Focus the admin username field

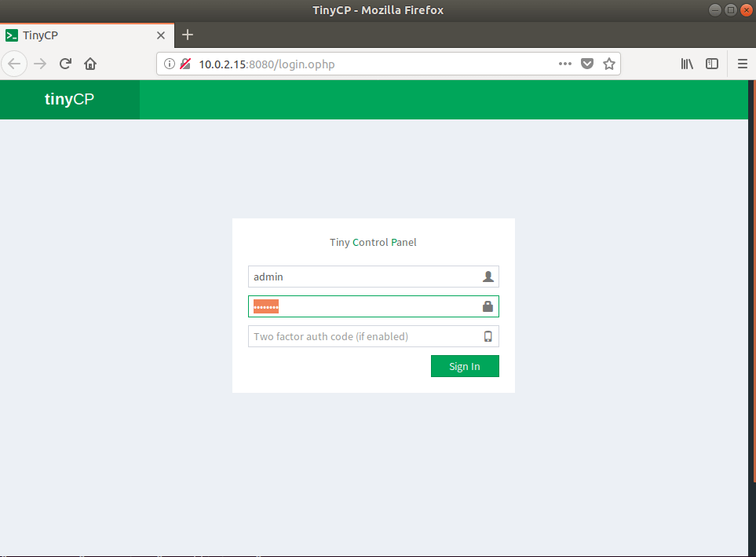[365, 277]
